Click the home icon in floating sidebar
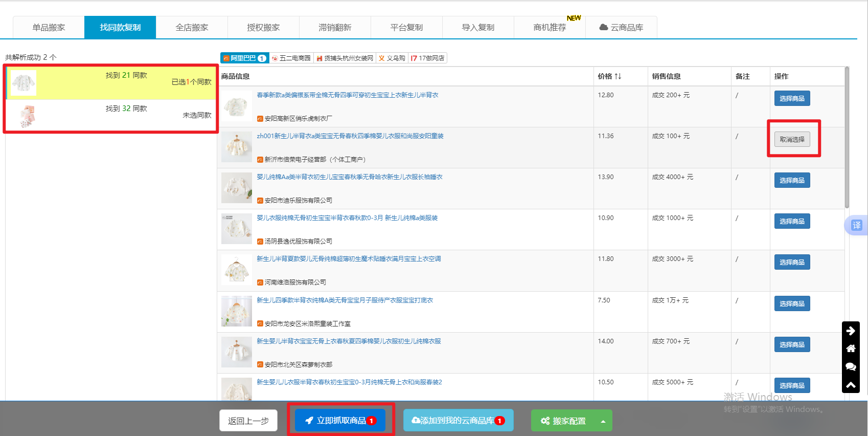Image resolution: width=868 pixels, height=436 pixels. [851, 348]
